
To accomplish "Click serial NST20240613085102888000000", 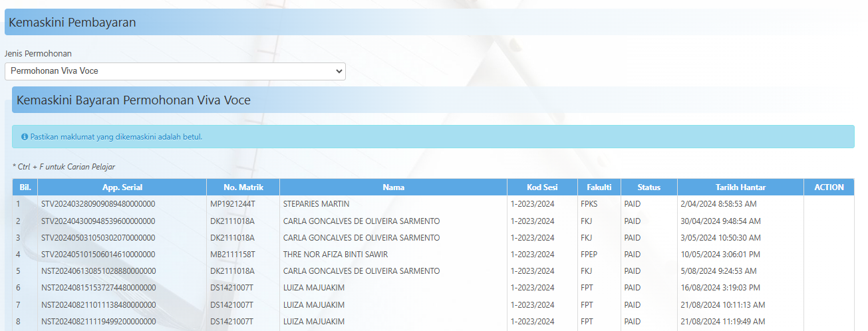I will (x=98, y=271).
